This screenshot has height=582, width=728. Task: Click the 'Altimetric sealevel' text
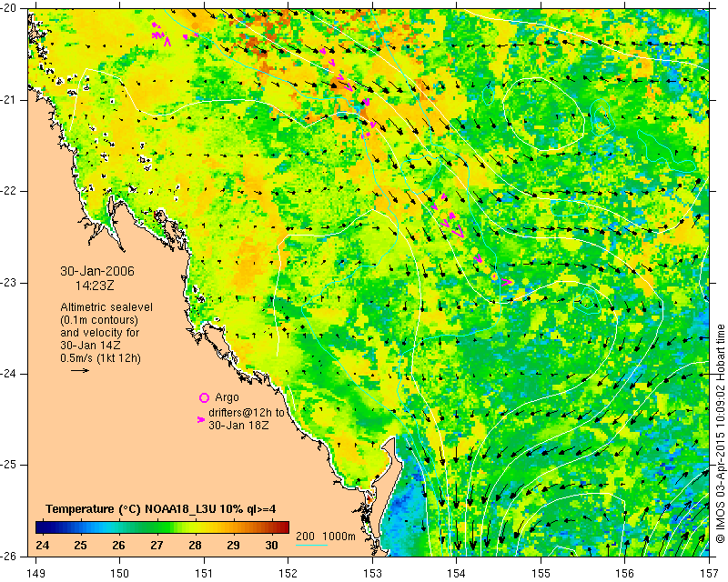point(106,307)
